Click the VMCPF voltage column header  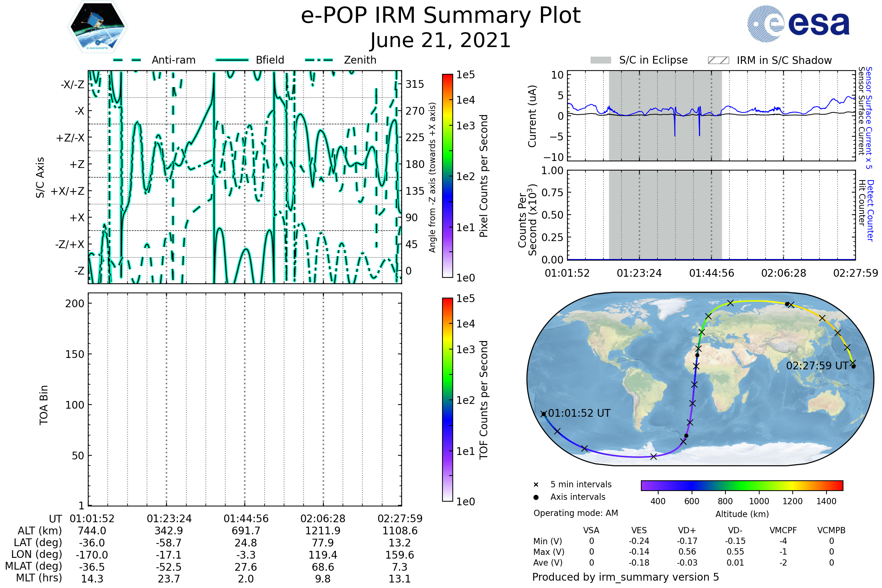pyautogui.click(x=783, y=530)
